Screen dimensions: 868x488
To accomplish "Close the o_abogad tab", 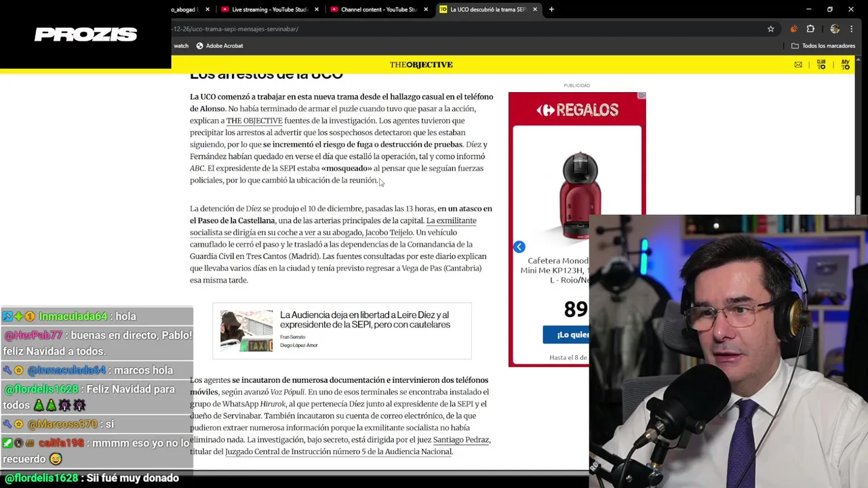I will pyautogui.click(x=208, y=9).
